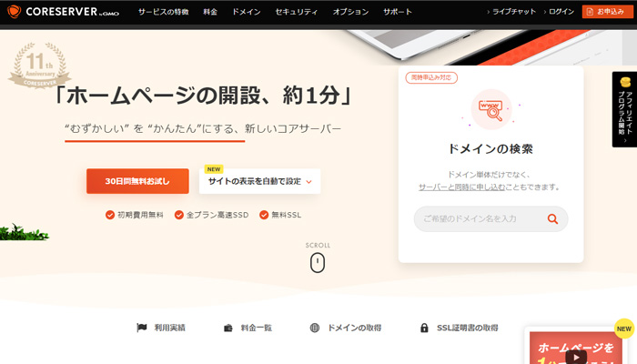Image resolution: width=637 pixels, height=364 pixels.
Task: Click the 料金一覧 wallet icon
Action: click(227, 328)
